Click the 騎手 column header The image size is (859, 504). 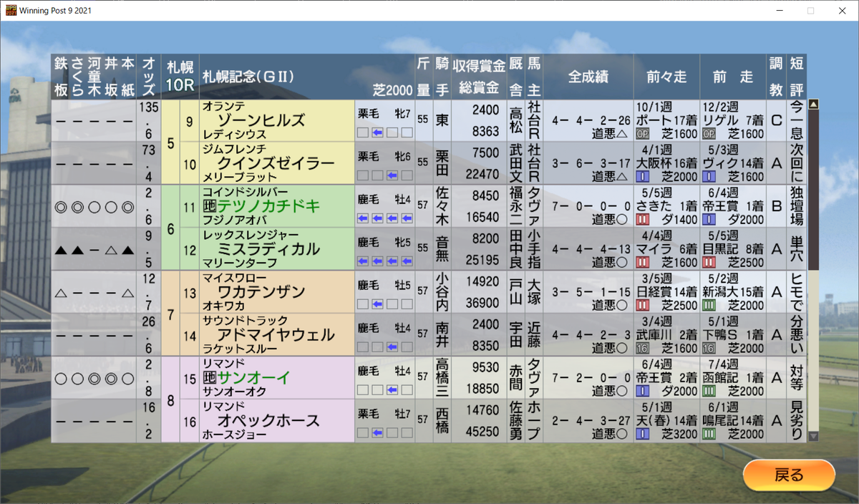pyautogui.click(x=441, y=76)
